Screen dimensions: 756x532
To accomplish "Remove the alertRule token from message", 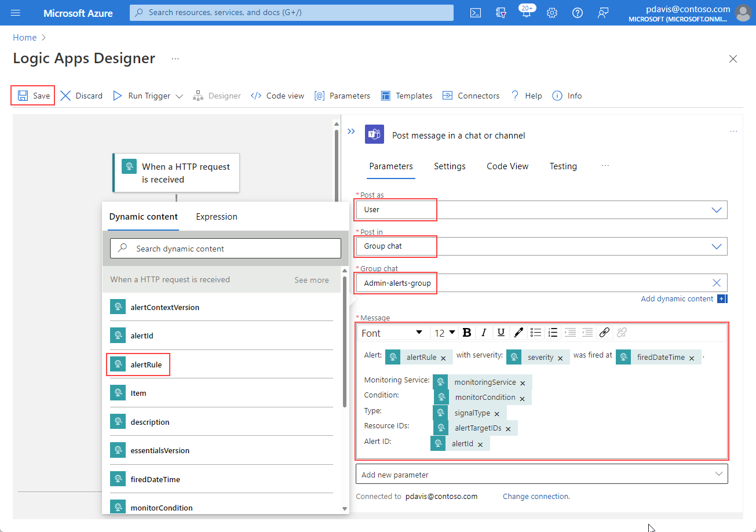I will coord(443,358).
